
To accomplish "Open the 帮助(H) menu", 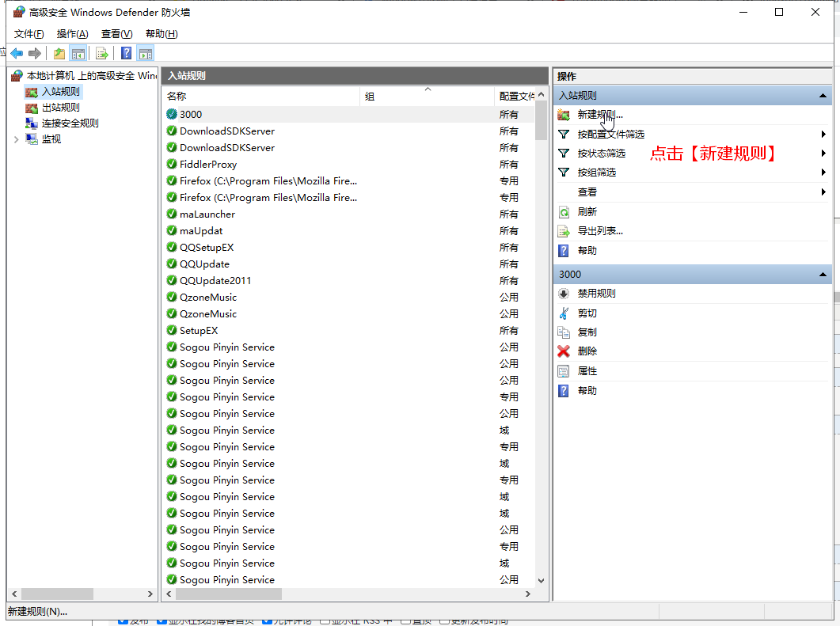I will (162, 34).
